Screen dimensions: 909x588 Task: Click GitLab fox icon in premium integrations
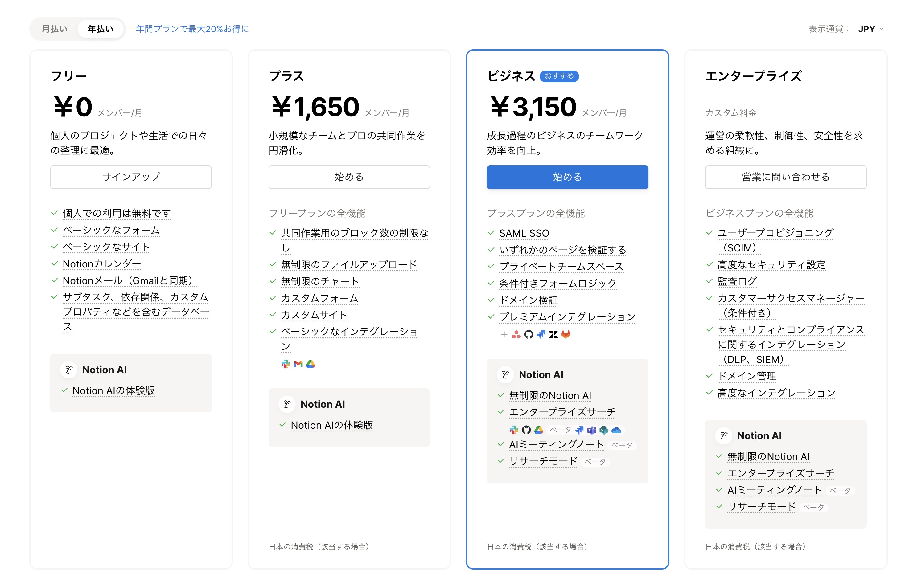coord(566,334)
